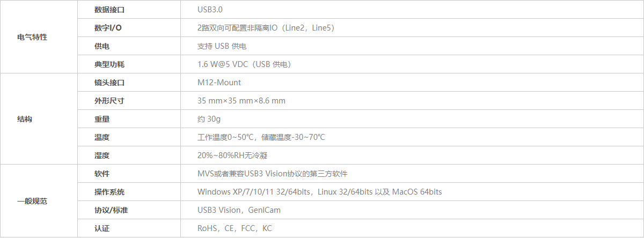Click the 一般规范 category cell
The height and width of the screenshot is (238, 644).
coord(32,201)
